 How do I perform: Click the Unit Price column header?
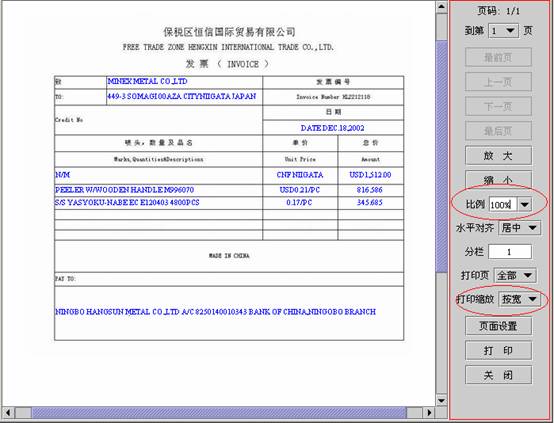[x=300, y=159]
